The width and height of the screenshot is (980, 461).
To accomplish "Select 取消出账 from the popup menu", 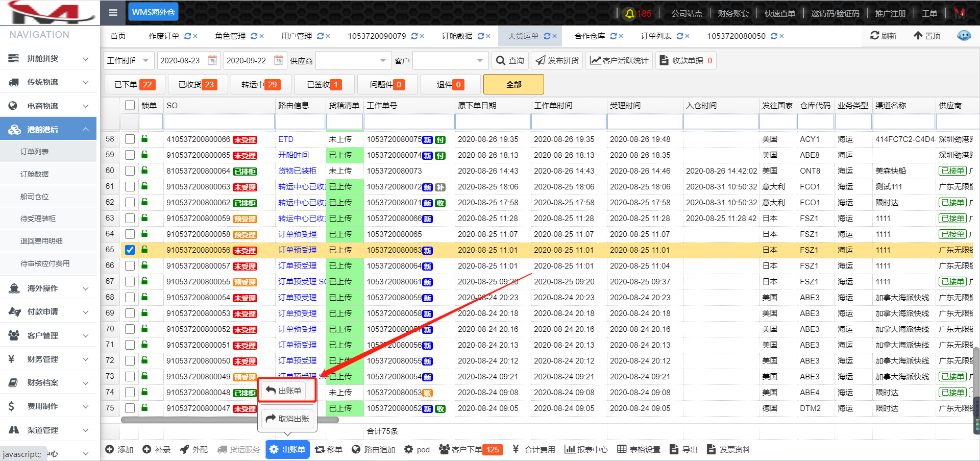I will click(288, 419).
